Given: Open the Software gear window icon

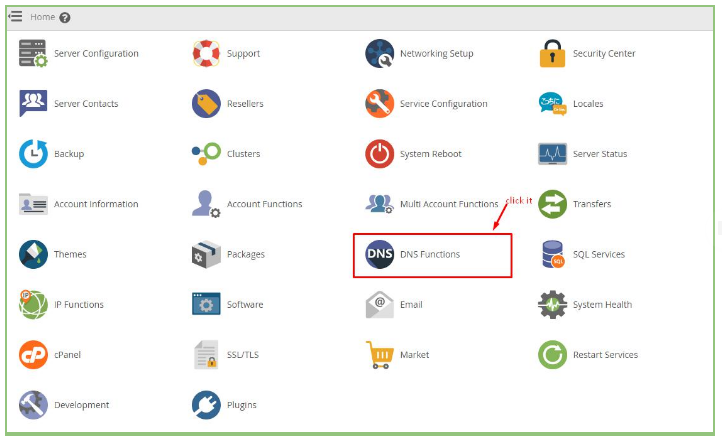Looking at the screenshot, I should click(206, 304).
